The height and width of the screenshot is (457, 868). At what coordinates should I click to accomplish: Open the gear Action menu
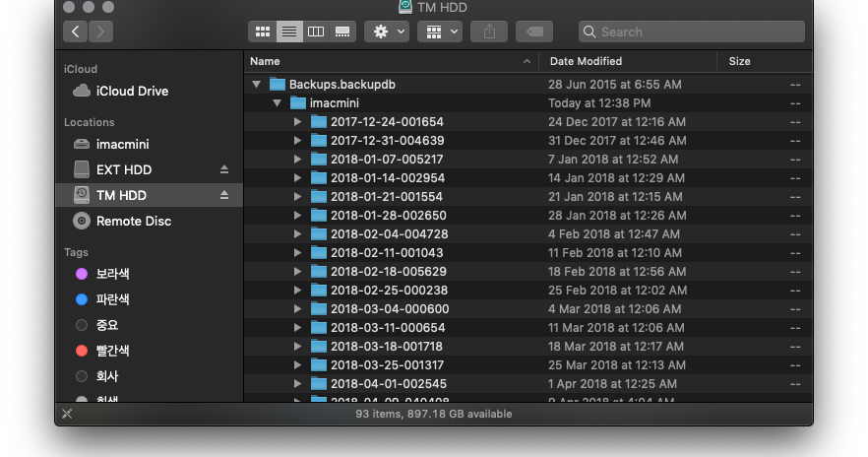(387, 32)
